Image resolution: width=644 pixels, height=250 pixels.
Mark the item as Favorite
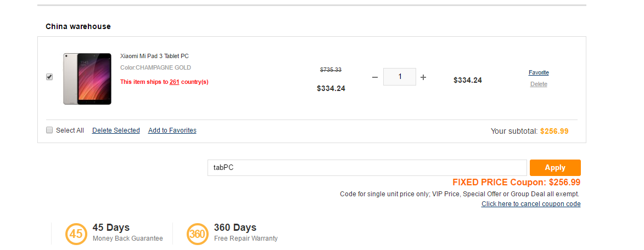click(539, 72)
